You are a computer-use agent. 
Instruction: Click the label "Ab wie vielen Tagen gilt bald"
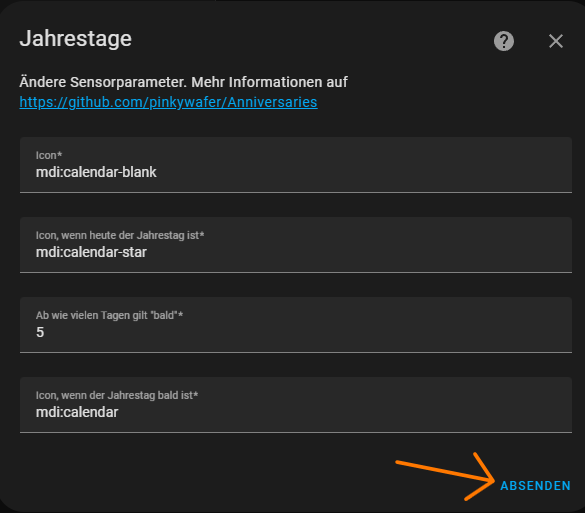point(109,315)
